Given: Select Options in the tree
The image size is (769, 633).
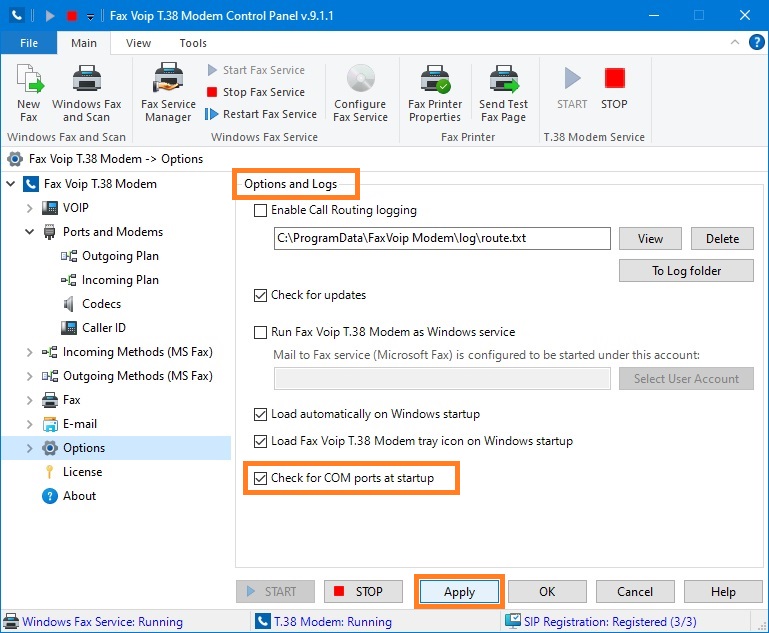Looking at the screenshot, I should 84,448.
